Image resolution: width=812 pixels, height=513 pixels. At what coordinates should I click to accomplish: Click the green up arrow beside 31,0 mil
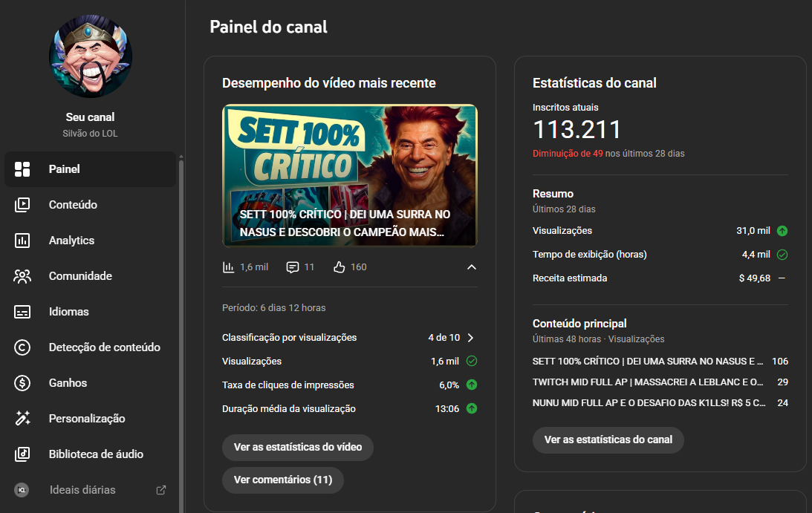click(x=782, y=231)
